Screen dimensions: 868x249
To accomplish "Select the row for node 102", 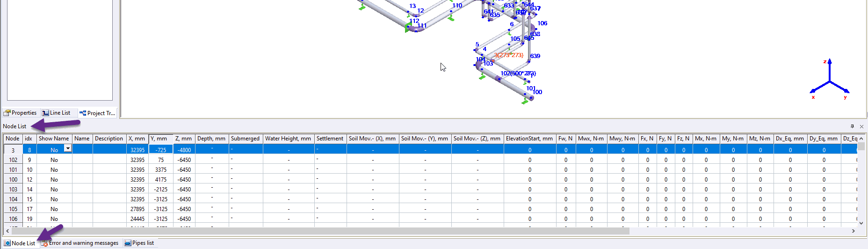I will coord(430,160).
